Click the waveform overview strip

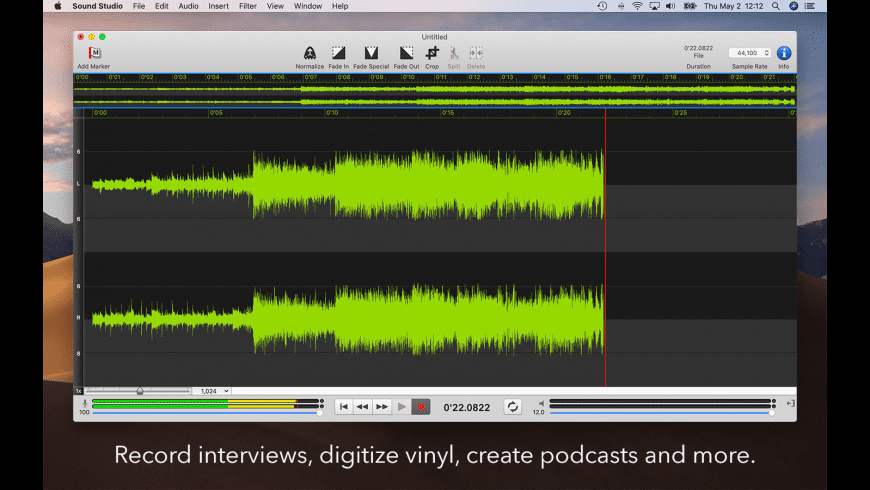[434, 95]
